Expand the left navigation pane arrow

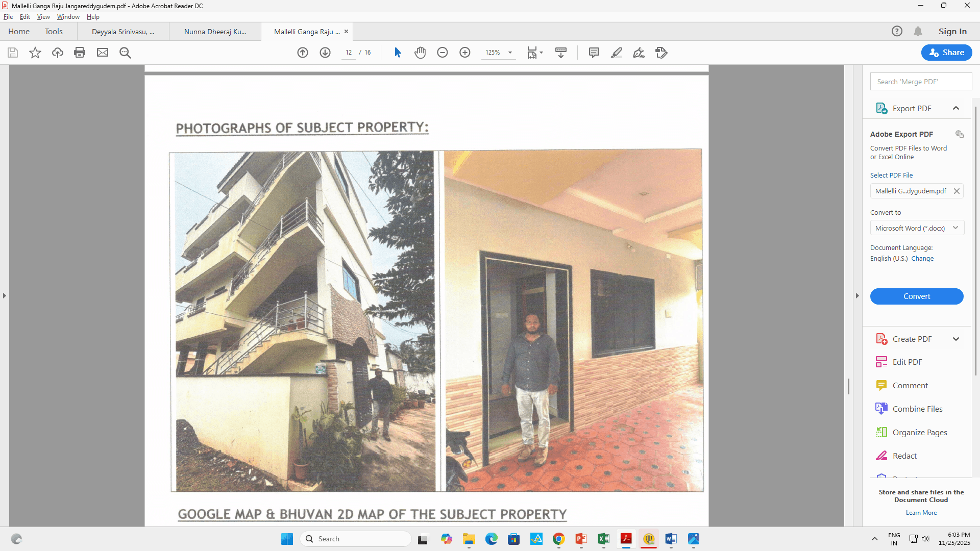5,296
